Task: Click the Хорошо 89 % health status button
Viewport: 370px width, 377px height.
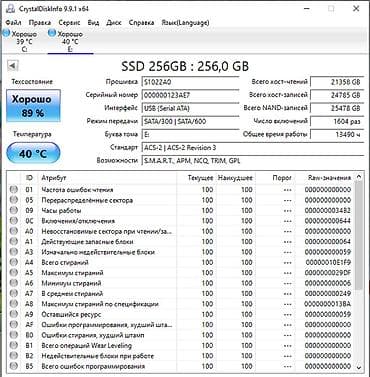Action: (33, 106)
